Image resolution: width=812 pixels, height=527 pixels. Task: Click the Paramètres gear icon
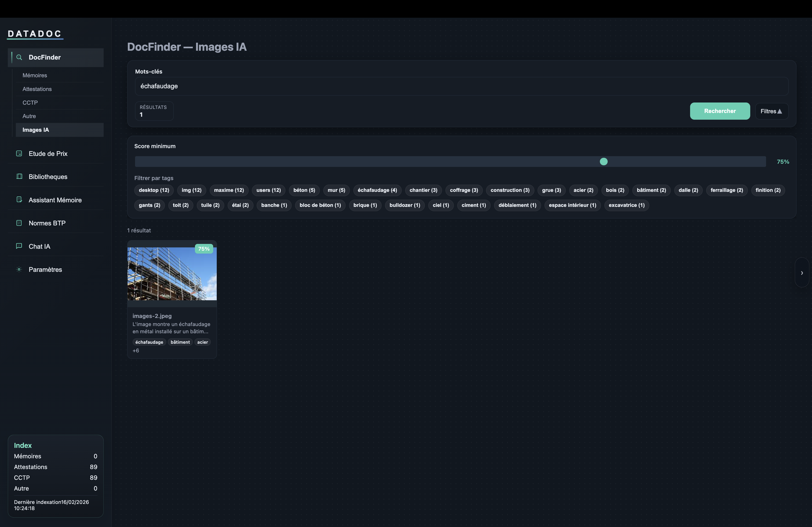[x=19, y=269]
